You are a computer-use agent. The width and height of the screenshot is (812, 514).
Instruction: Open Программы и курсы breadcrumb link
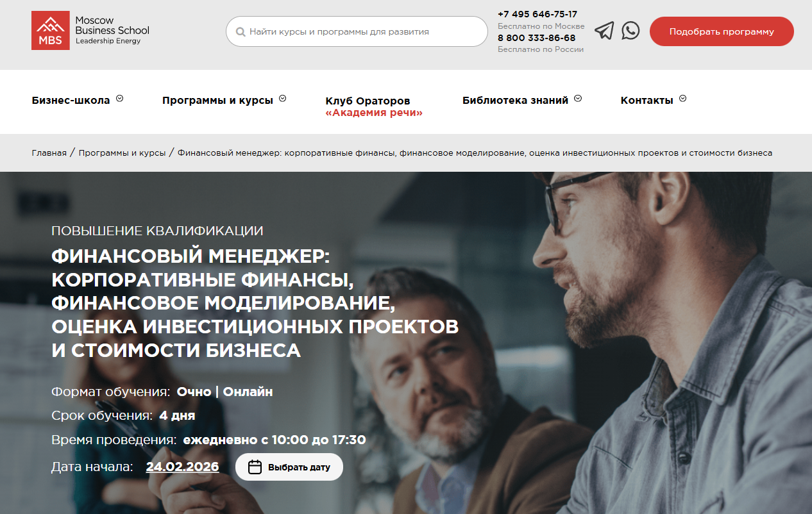122,153
